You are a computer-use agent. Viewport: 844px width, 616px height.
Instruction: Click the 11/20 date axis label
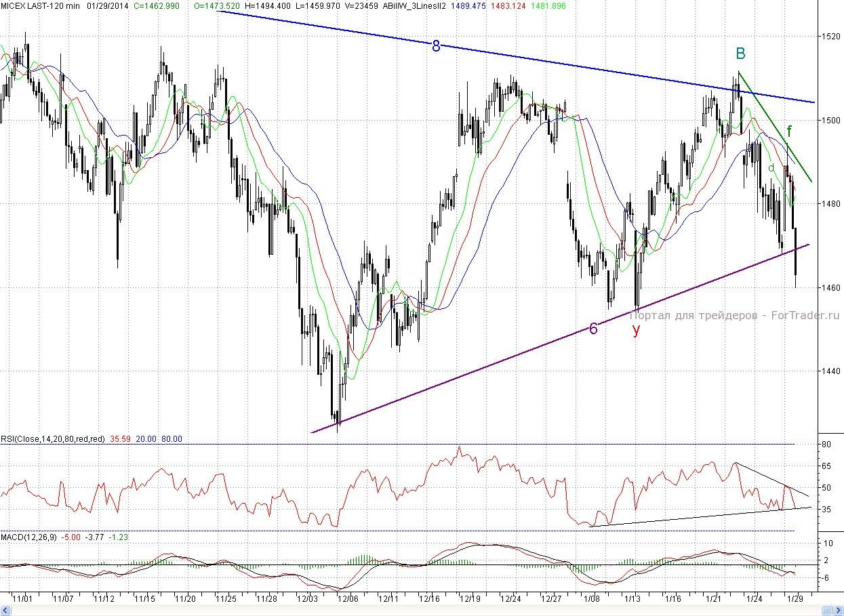tap(185, 599)
